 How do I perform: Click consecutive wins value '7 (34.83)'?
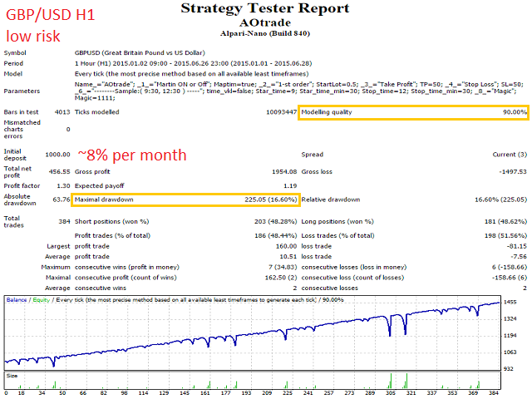pyautogui.click(x=283, y=267)
